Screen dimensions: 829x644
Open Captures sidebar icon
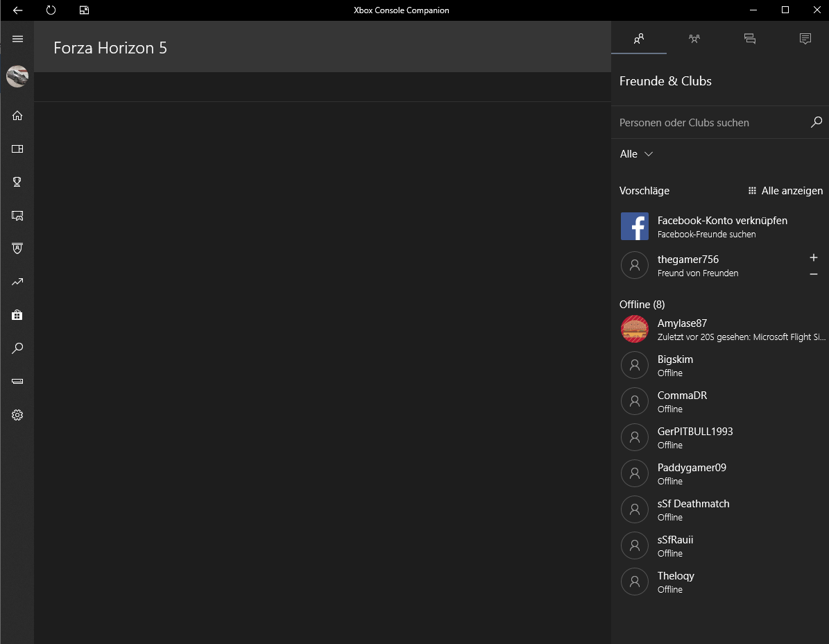pos(17,215)
